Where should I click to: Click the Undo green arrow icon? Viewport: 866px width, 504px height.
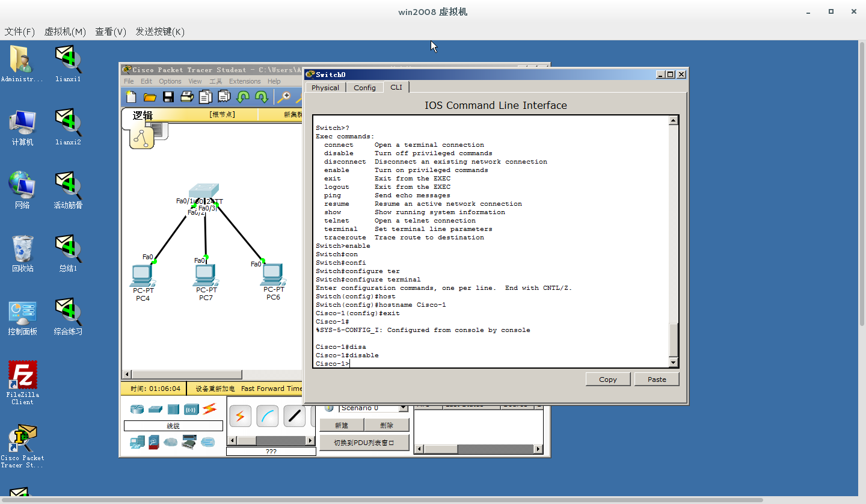pos(243,96)
